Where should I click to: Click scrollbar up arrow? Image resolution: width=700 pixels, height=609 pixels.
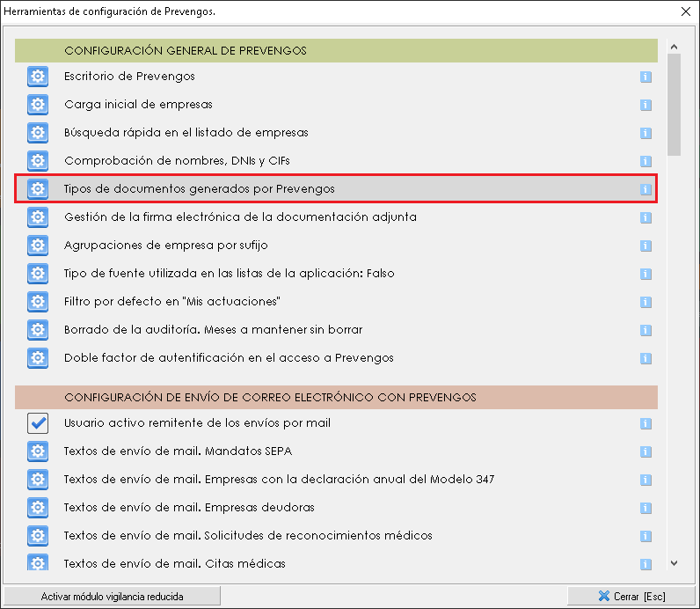[674, 47]
